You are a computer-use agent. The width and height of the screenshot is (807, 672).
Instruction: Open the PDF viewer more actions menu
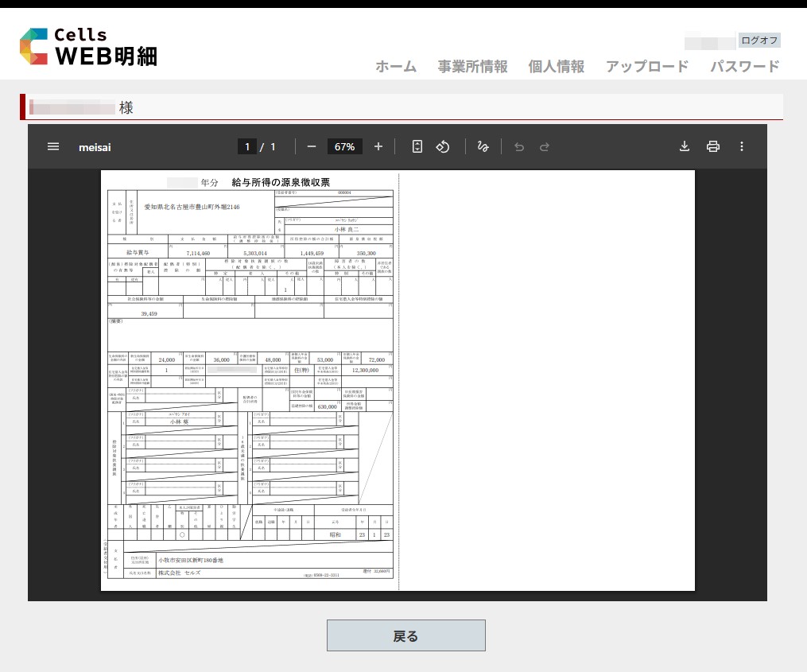coord(742,146)
